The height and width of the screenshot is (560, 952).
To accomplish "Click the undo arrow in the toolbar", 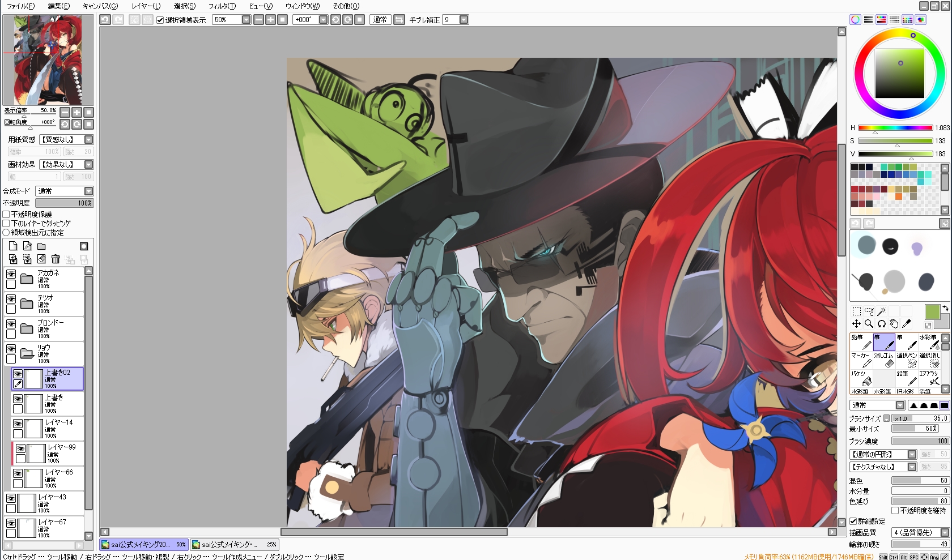I will point(105,20).
